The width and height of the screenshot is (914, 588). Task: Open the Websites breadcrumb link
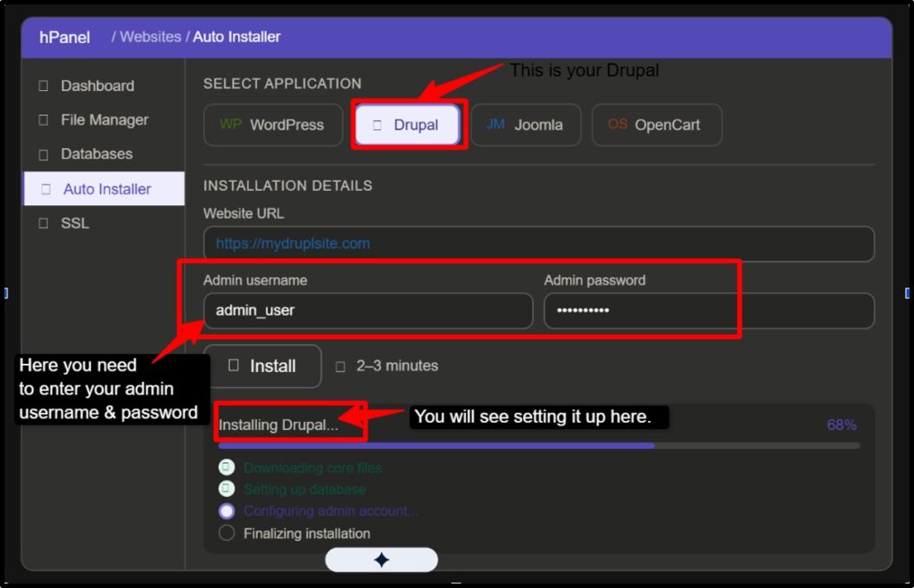pos(150,37)
